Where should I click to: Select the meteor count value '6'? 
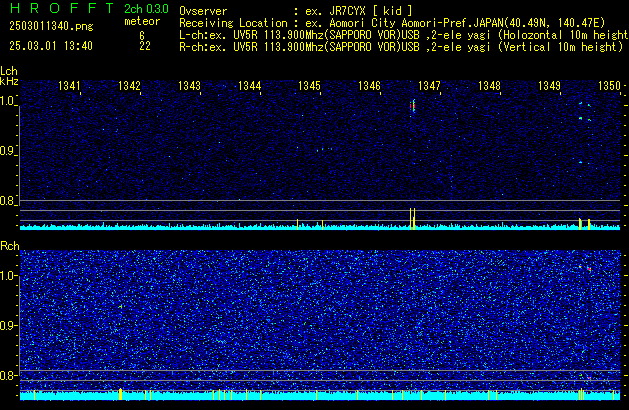142,35
